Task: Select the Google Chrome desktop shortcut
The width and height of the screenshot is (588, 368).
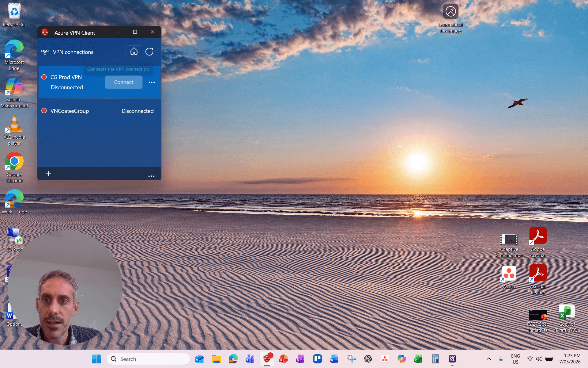Action: click(x=14, y=168)
